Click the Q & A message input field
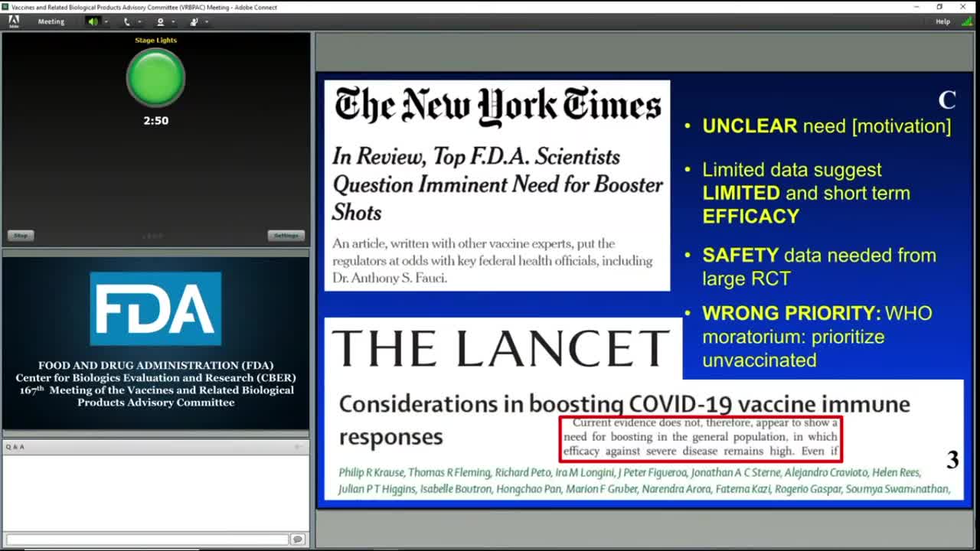Viewport: 980px width, 551px height. tap(147, 540)
